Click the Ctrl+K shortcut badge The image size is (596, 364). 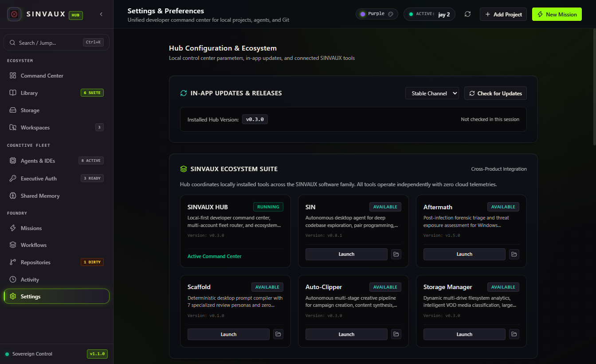tap(93, 43)
